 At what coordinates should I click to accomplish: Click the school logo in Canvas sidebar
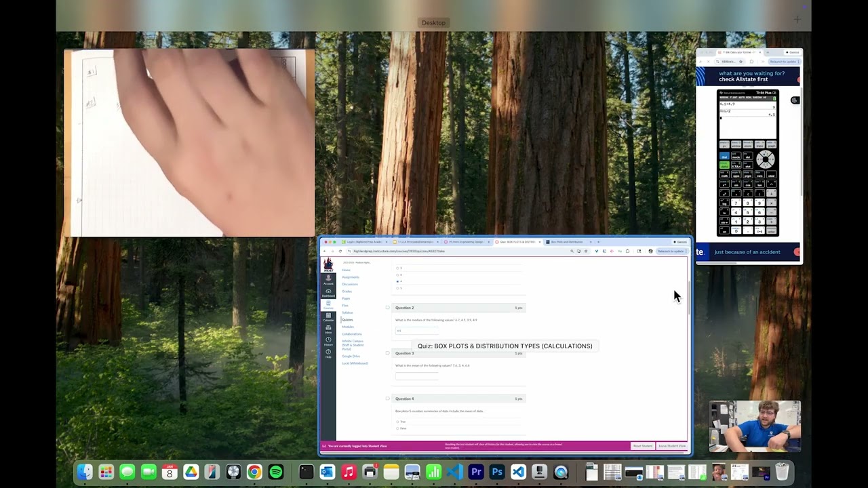coord(328,264)
